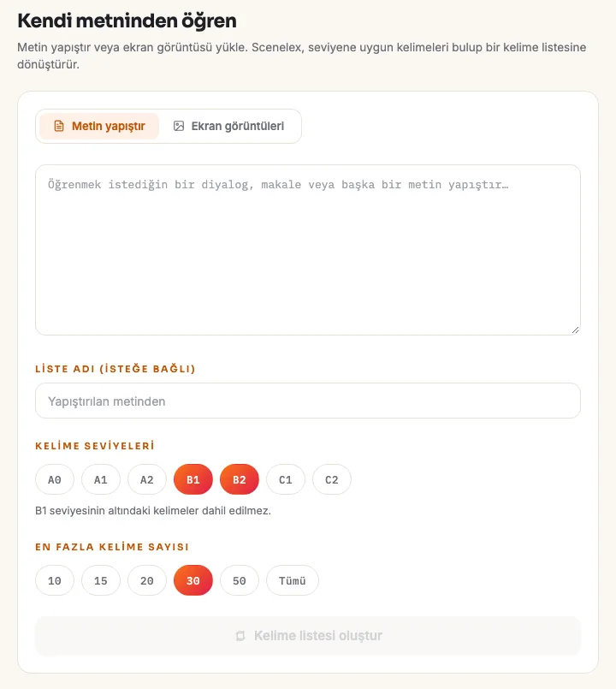
Task: Click the image icon beside Ekran görüntüleri
Action: 179,126
